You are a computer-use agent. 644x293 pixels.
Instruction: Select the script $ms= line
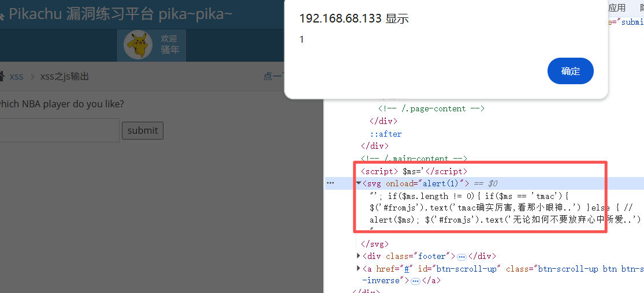click(414, 171)
